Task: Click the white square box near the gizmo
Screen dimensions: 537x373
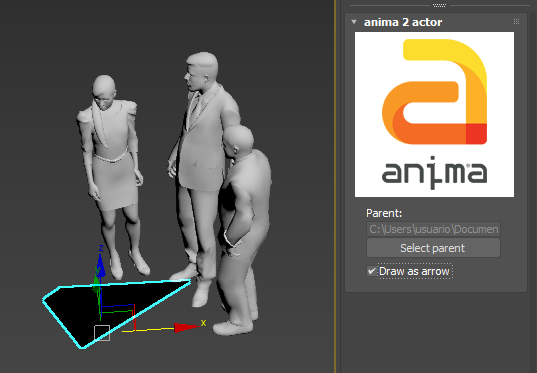Action: pos(102,333)
